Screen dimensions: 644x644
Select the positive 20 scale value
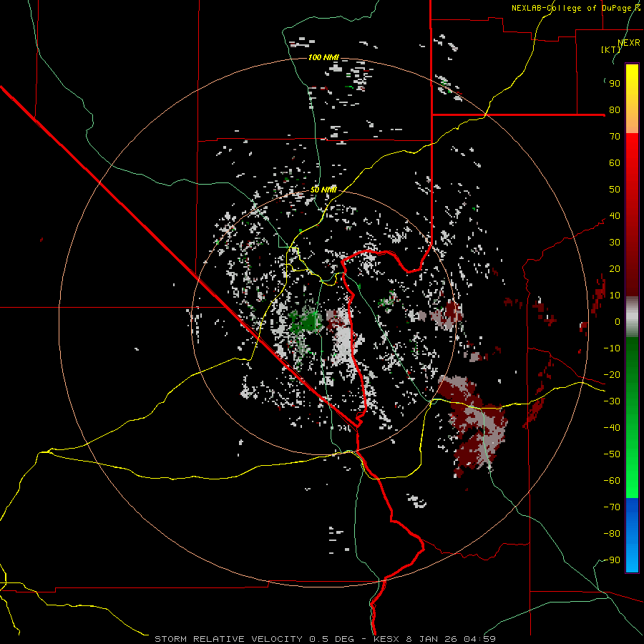[615, 269]
